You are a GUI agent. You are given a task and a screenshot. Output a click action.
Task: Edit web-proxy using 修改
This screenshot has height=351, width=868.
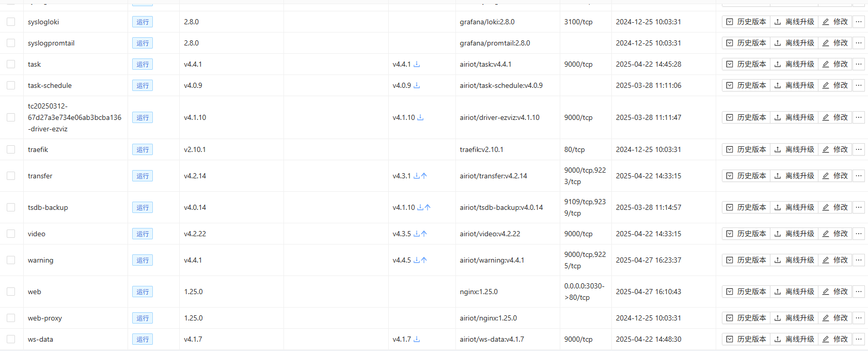[835, 318]
